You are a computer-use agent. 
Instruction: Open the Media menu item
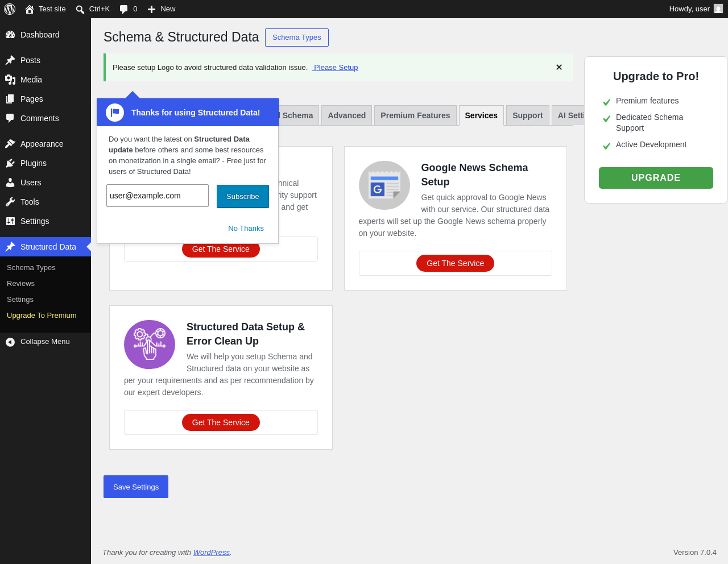point(45,80)
